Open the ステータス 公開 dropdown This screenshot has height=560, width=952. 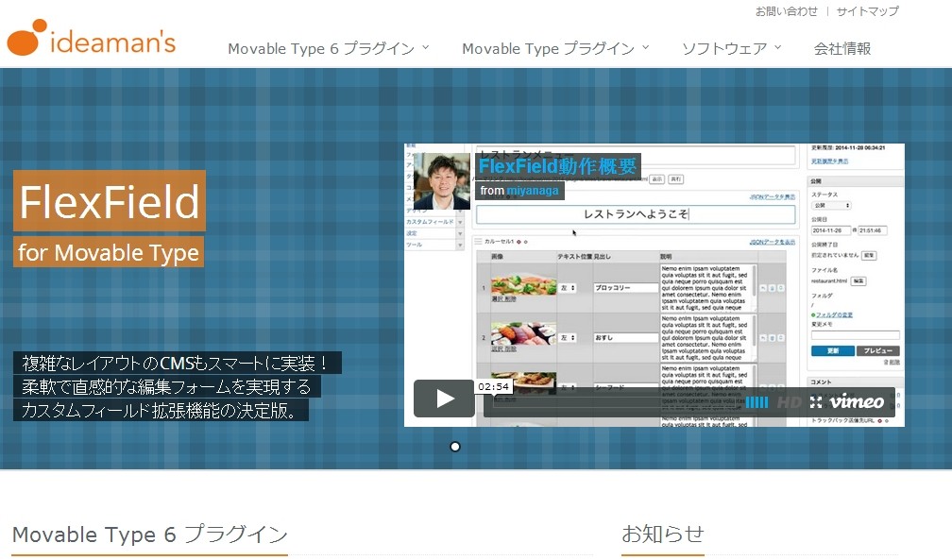point(831,206)
